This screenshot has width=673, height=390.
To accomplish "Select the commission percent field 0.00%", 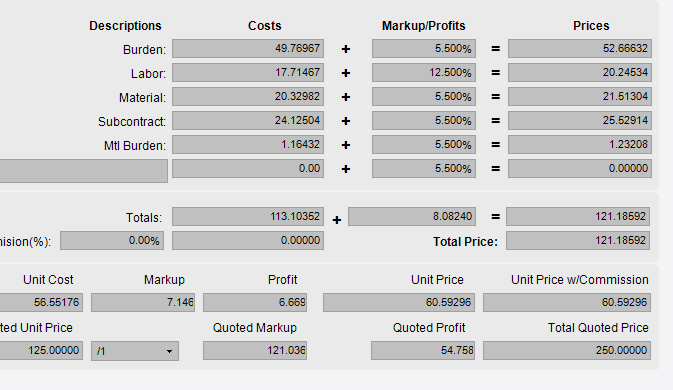I will click(112, 241).
